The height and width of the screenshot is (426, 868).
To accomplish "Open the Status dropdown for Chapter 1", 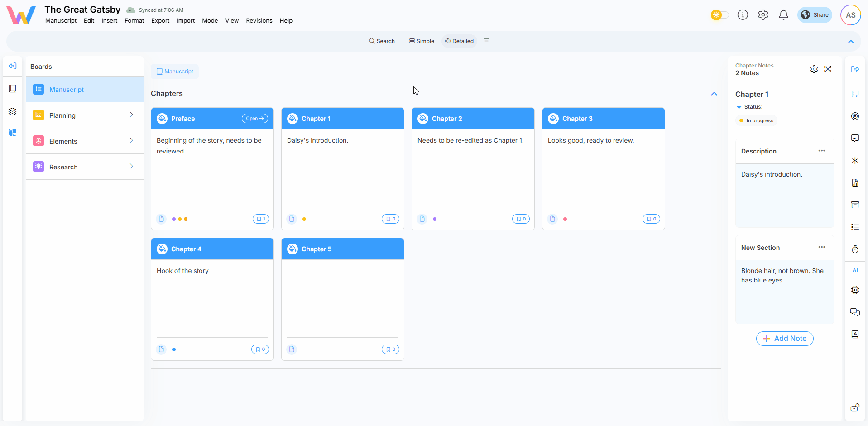I will click(739, 107).
